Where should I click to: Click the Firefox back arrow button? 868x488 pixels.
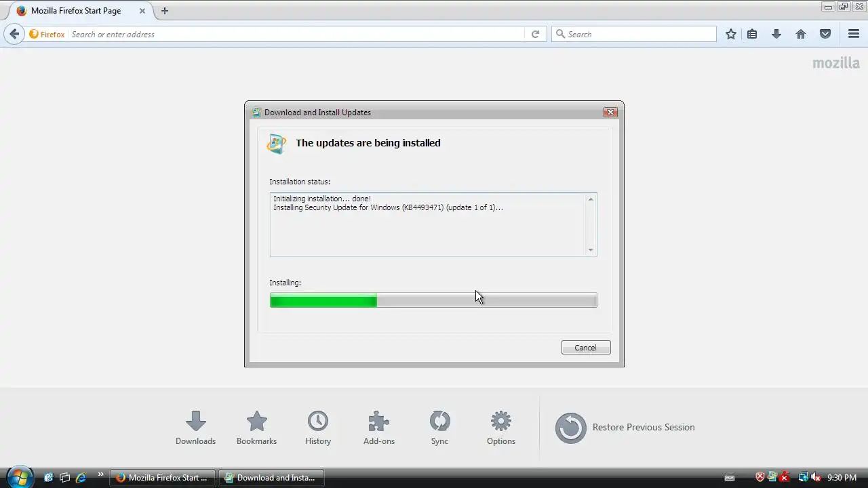point(14,34)
